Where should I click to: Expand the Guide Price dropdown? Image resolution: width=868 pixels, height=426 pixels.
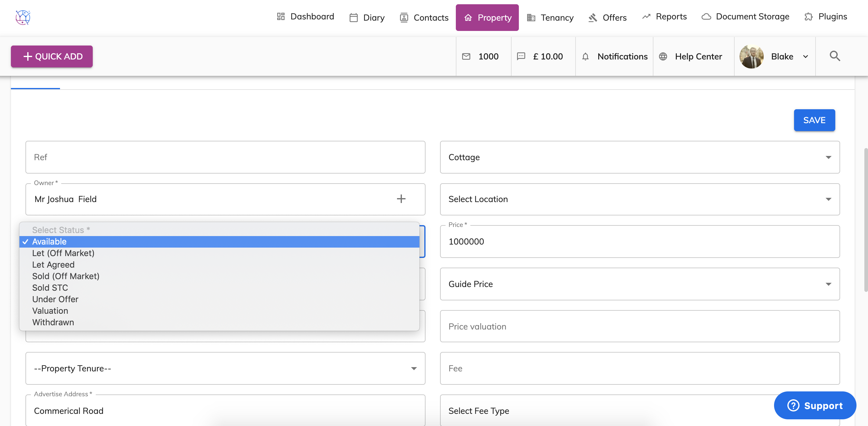639,284
